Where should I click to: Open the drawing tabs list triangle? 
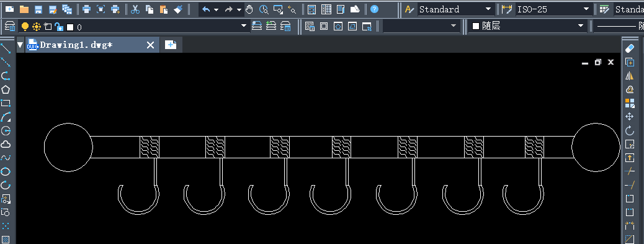[20, 45]
